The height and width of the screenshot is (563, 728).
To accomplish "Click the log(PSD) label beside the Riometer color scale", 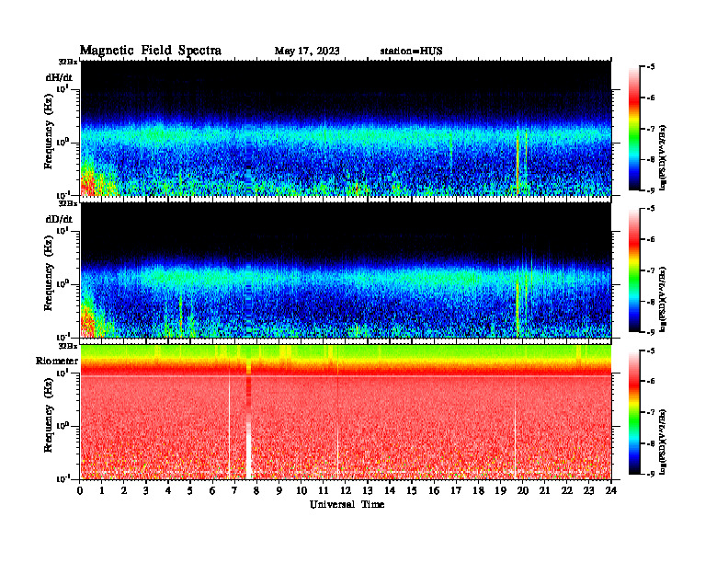I will tap(663, 442).
